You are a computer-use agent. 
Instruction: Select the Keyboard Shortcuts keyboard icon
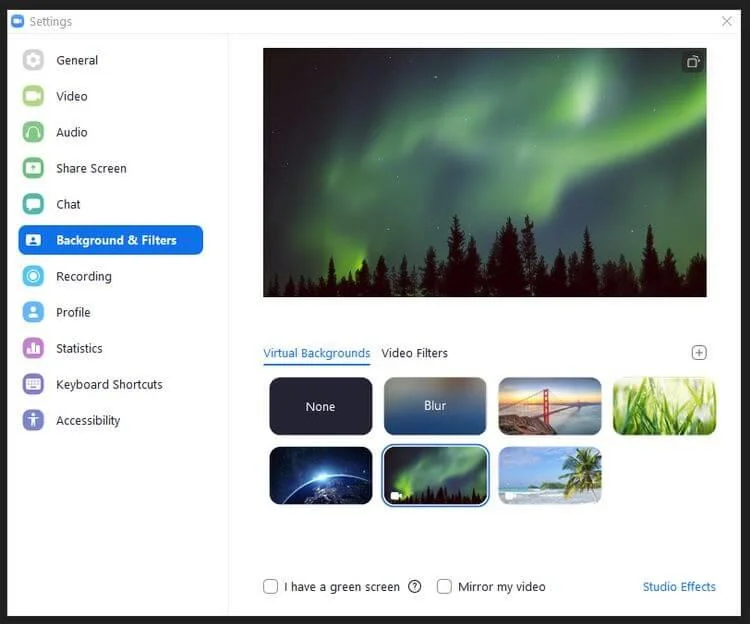pyautogui.click(x=33, y=384)
